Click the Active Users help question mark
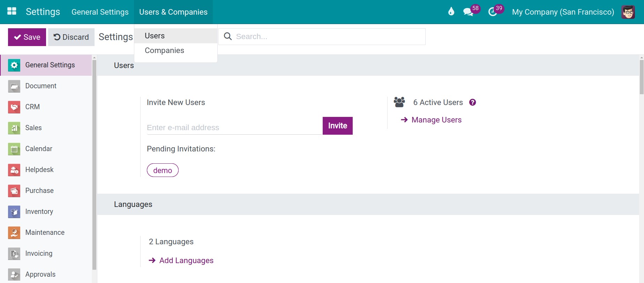The height and width of the screenshot is (283, 644). click(472, 102)
